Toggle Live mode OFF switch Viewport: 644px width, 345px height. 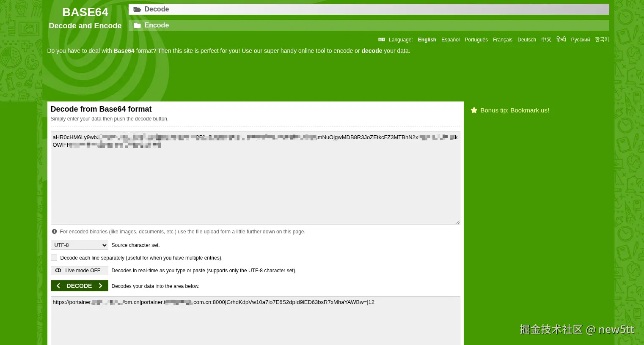(x=80, y=271)
